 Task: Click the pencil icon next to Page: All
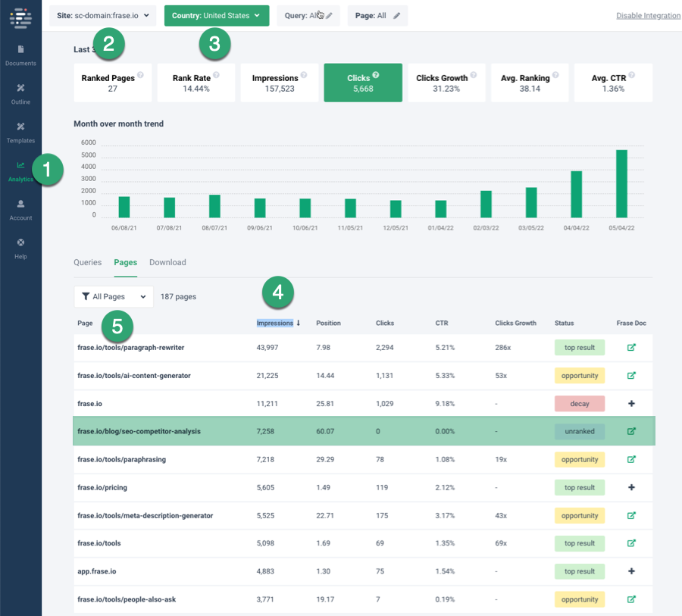pyautogui.click(x=396, y=16)
